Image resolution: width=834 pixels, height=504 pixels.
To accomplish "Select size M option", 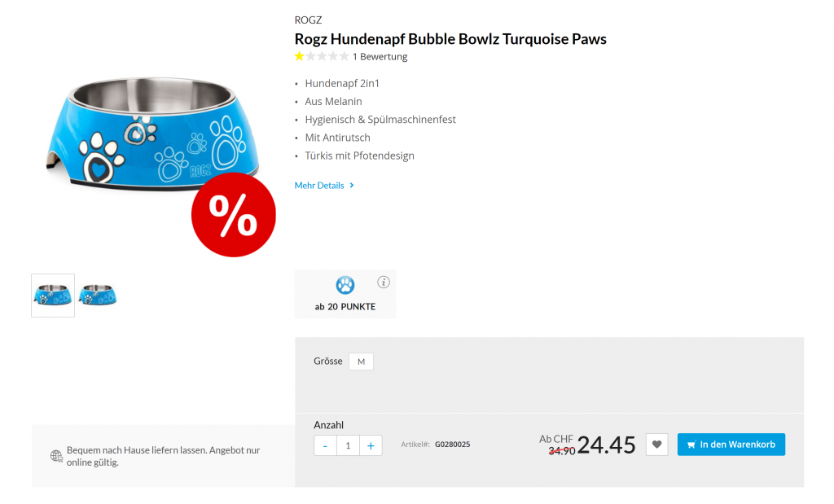I will tap(361, 362).
